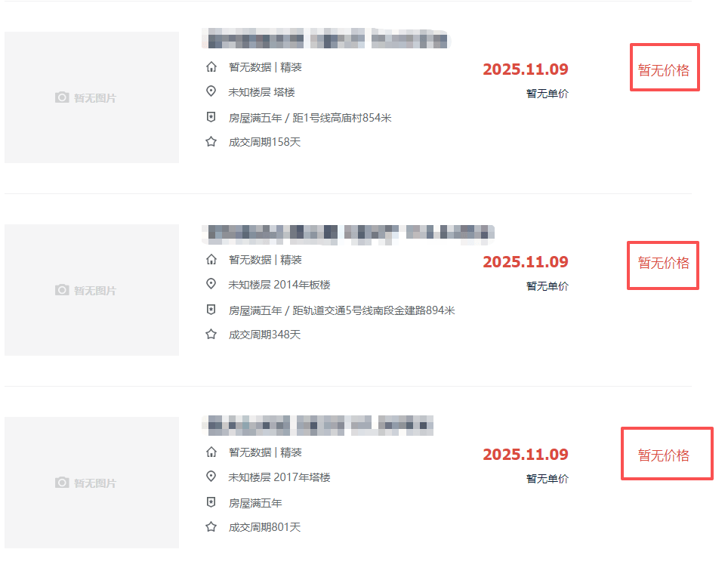Screen dimensions: 728x577
Task: Click shield icon in the 成交周期801天 listing
Action: (211, 502)
